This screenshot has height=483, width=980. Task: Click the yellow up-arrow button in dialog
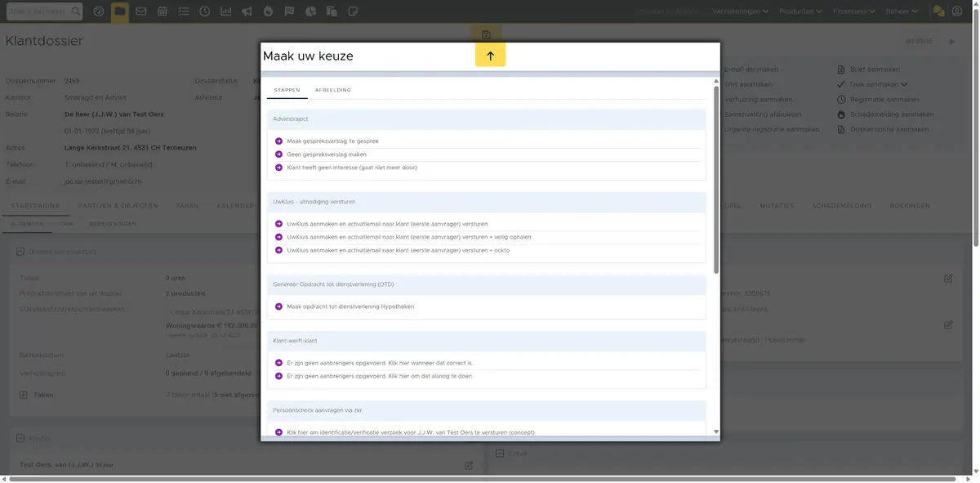pos(490,56)
